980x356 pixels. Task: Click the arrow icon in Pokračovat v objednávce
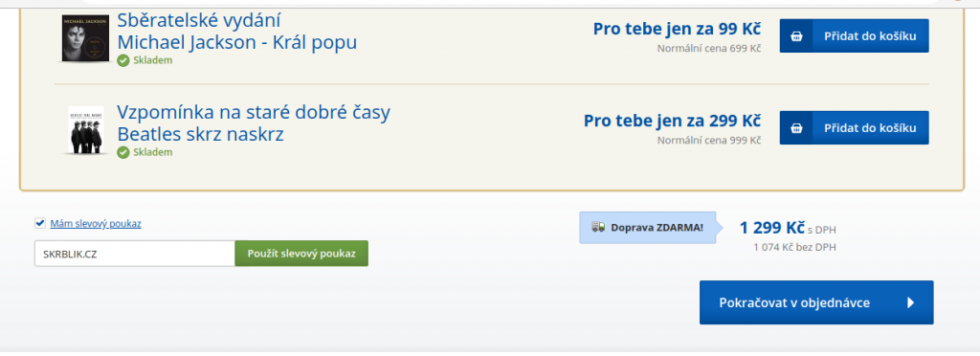pyautogui.click(x=911, y=303)
